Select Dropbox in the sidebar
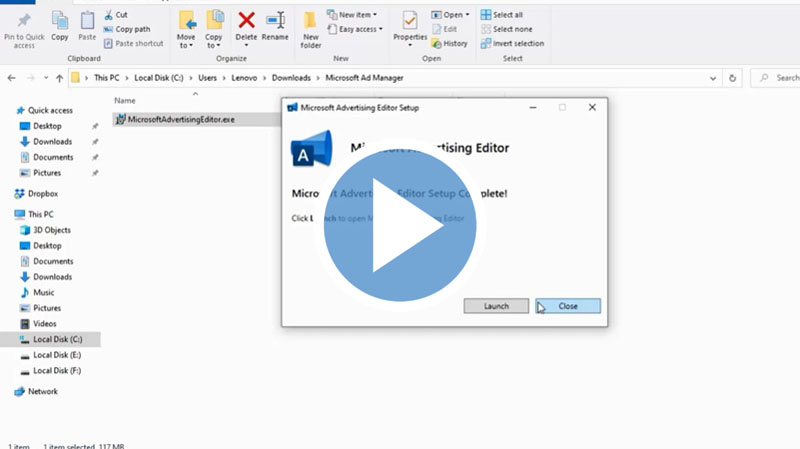The width and height of the screenshot is (800, 449). [x=36, y=194]
